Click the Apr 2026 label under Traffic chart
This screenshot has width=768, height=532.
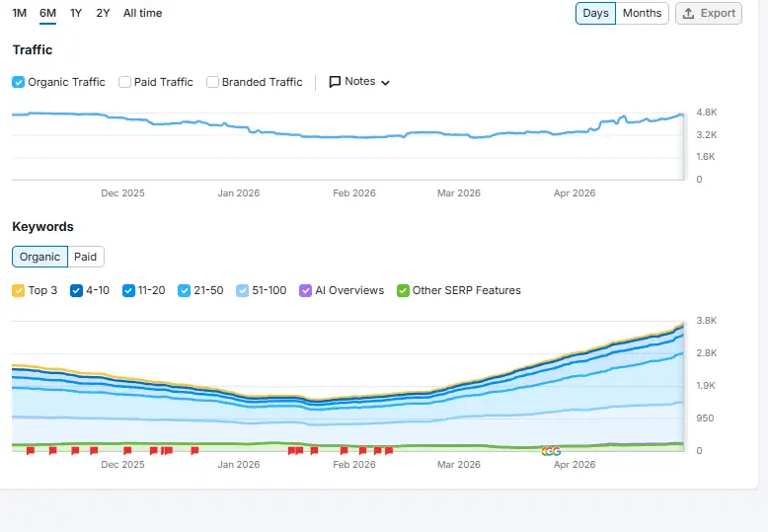575,193
